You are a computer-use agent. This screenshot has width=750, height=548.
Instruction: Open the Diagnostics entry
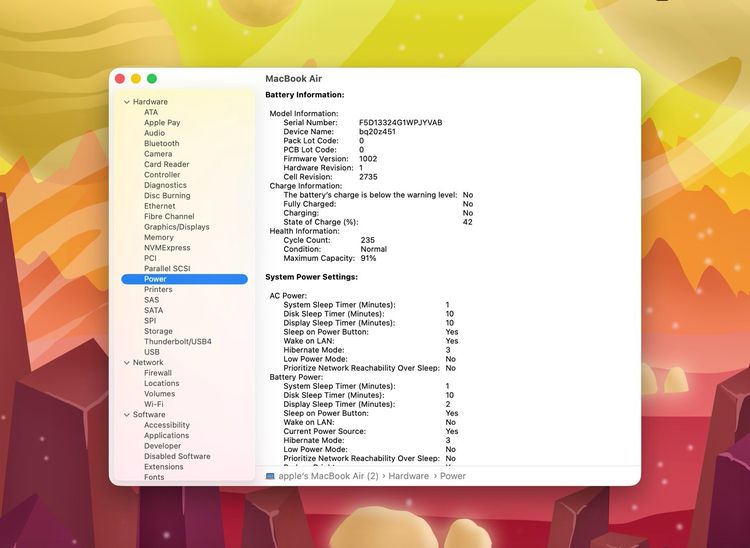(165, 185)
